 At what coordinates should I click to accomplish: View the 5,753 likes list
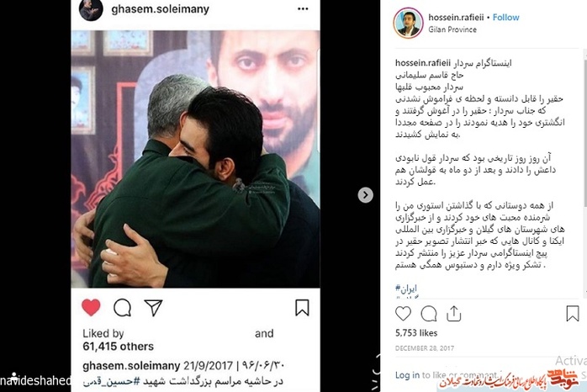pyautogui.click(x=416, y=333)
